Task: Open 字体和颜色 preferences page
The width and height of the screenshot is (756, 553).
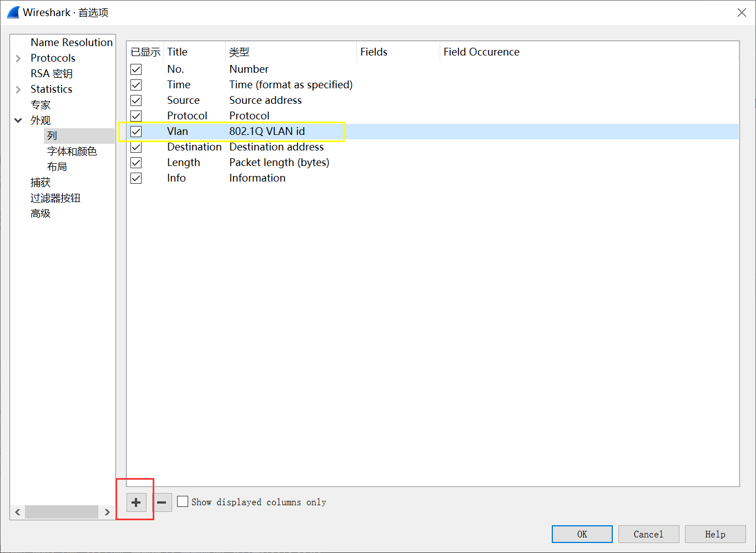Action: pos(72,151)
